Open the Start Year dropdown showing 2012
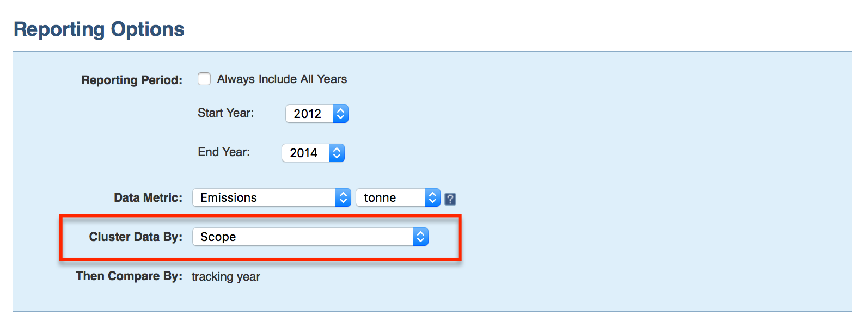 [308, 114]
